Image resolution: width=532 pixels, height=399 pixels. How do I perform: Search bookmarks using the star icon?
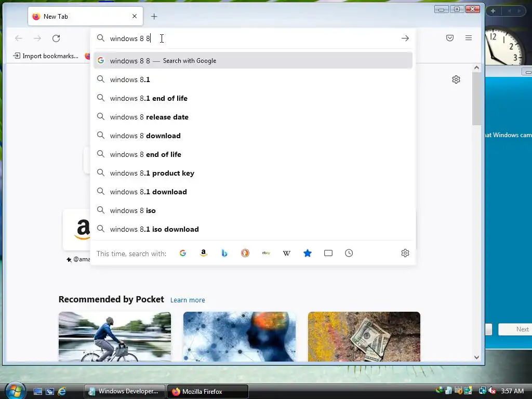pyautogui.click(x=308, y=253)
